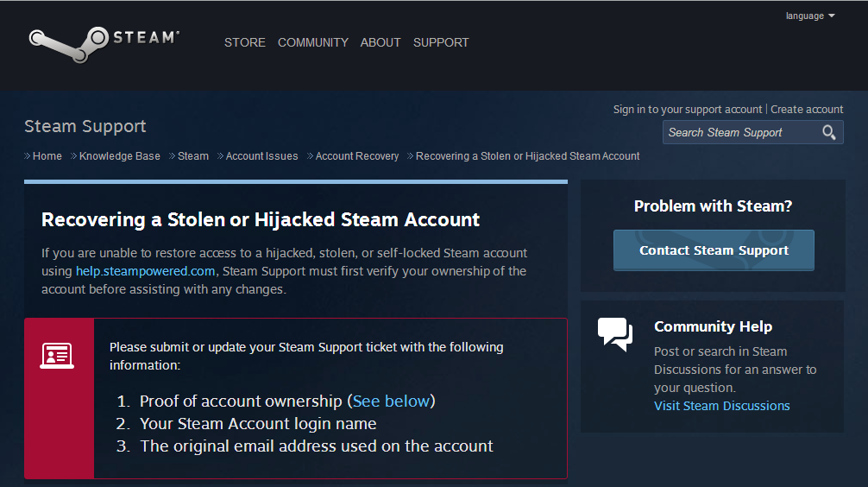This screenshot has height=487, width=868.
Task: Open the ABOUT menu
Action: tap(381, 42)
